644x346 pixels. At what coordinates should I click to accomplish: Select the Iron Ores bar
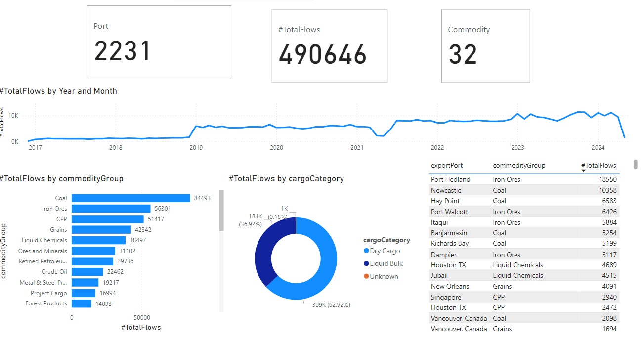tap(111, 209)
